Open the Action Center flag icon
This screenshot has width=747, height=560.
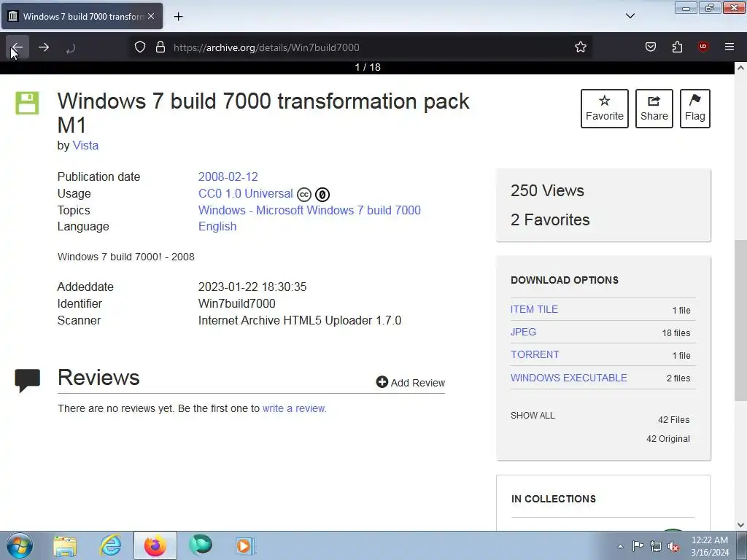coord(638,546)
